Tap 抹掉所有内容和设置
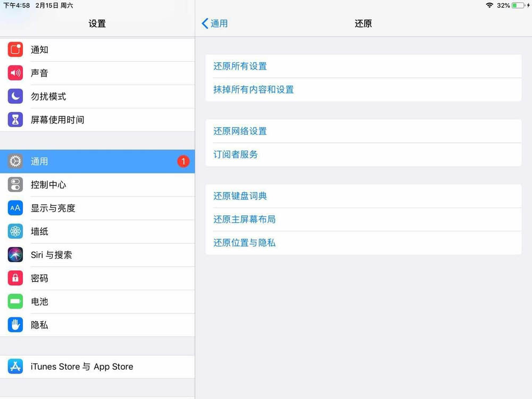Image resolution: width=532 pixels, height=399 pixels. point(253,90)
